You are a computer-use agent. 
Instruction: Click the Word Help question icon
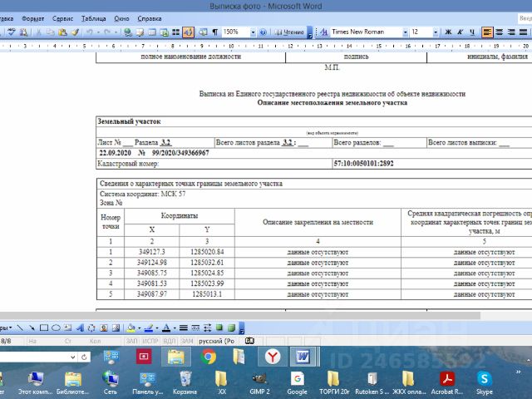pyautogui.click(x=264, y=32)
